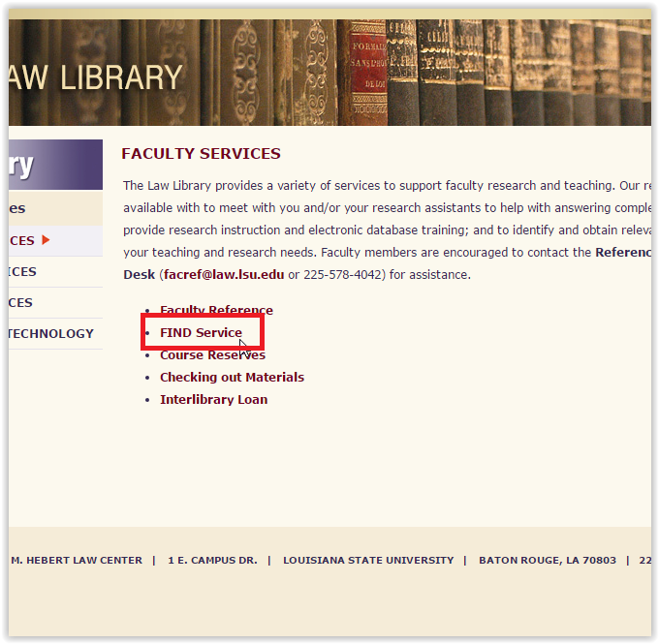The height and width of the screenshot is (644, 659).
Task: Select the TECHNOLOGY sidebar menu item
Action: [50, 333]
